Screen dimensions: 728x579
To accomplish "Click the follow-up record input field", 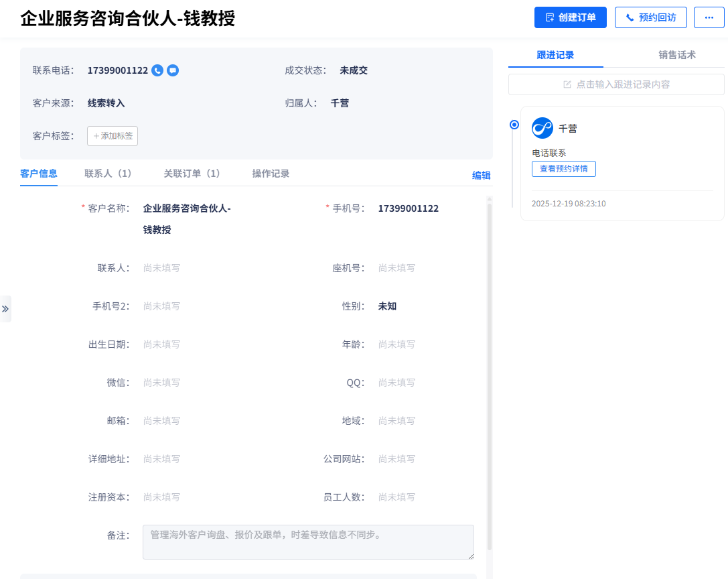I will click(616, 84).
